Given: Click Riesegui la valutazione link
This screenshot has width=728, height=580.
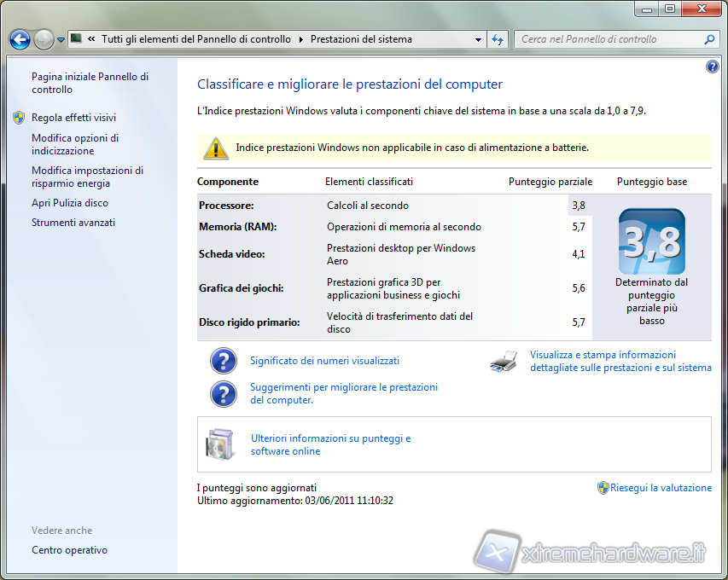Looking at the screenshot, I should point(661,488).
